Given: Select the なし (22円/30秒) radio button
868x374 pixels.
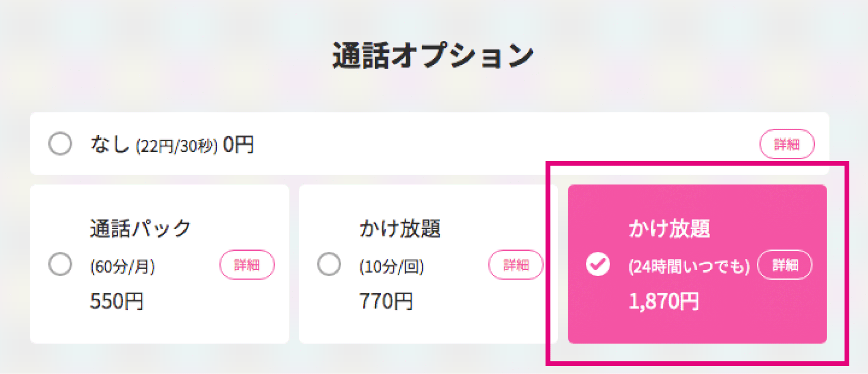Looking at the screenshot, I should coord(60,144).
